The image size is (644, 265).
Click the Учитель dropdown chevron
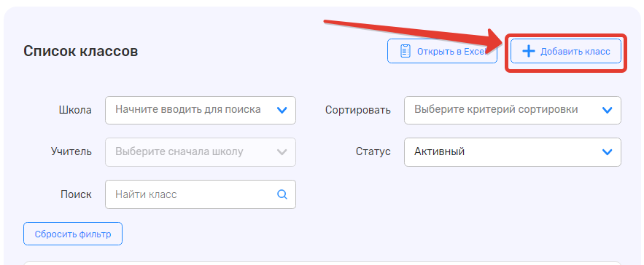point(282,152)
